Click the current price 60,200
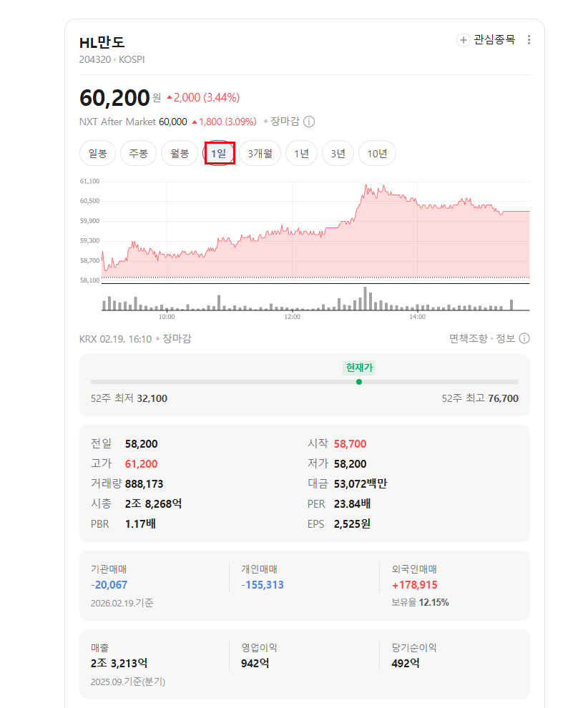588x708 pixels. 114,97
